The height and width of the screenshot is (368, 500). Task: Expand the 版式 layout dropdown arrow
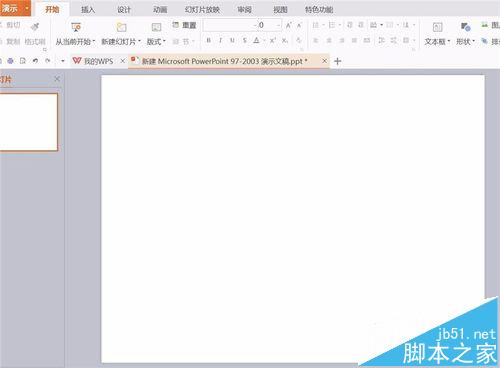tap(164, 41)
